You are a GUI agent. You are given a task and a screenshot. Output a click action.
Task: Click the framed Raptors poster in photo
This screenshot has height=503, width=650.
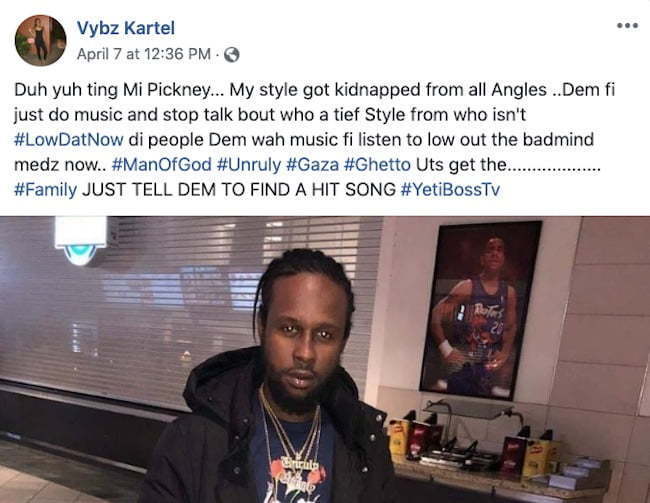click(481, 310)
